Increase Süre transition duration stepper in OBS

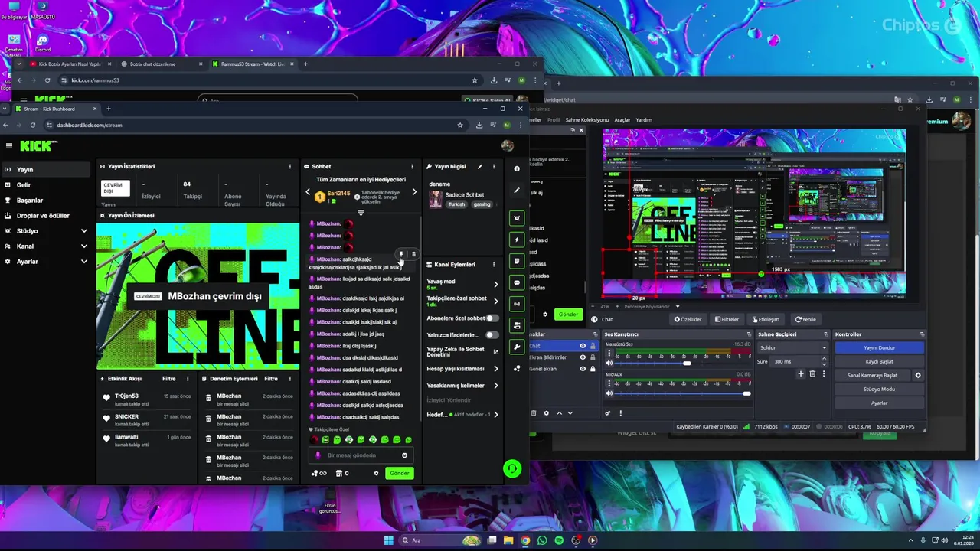[825, 359]
